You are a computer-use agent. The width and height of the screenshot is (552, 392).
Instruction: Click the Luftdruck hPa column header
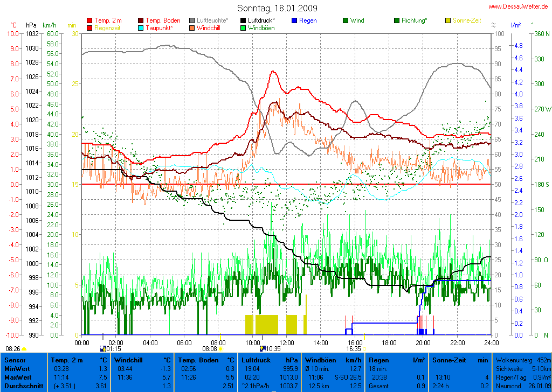click(269, 360)
